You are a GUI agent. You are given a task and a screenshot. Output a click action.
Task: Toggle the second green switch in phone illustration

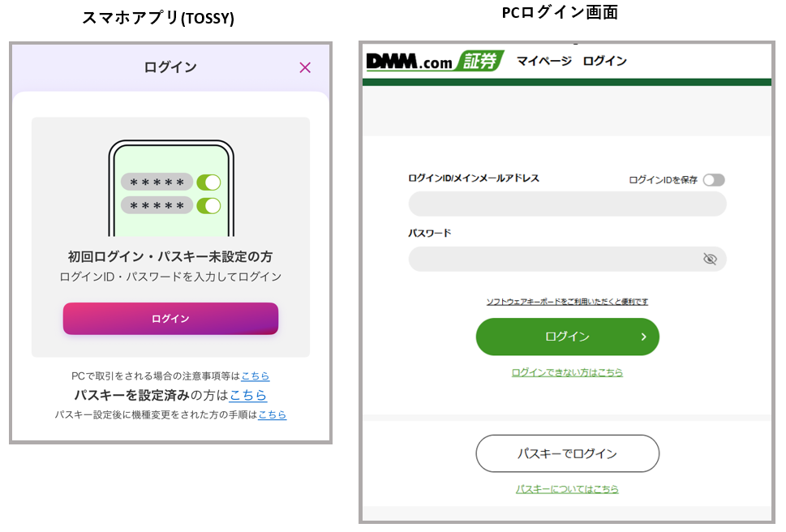[208, 206]
